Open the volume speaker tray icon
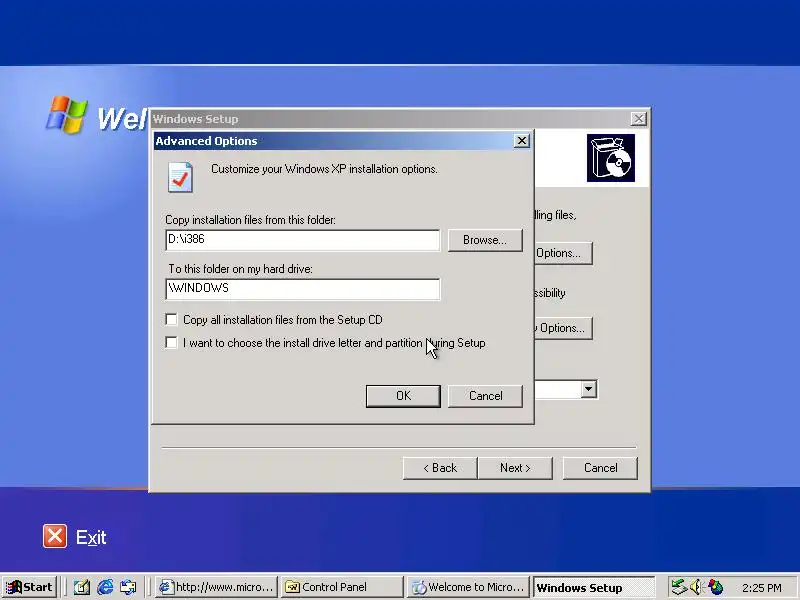Image resolution: width=800 pixels, height=600 pixels. coord(696,587)
